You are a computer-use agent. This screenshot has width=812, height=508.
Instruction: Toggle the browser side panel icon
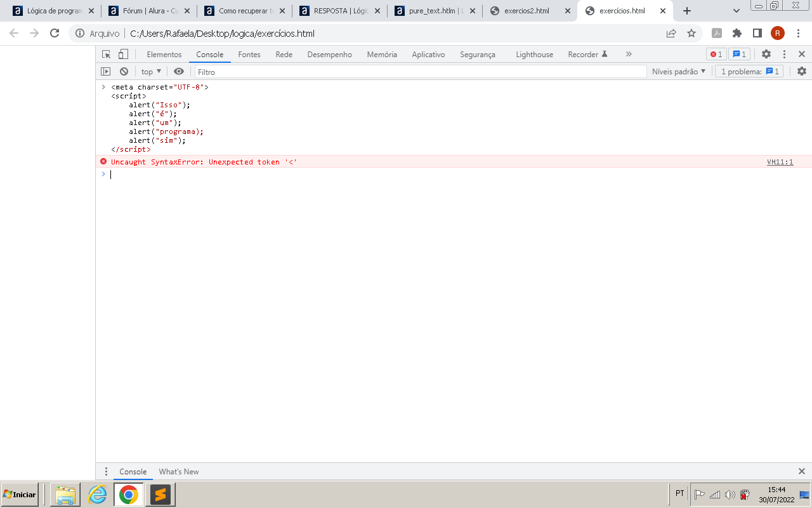757,33
